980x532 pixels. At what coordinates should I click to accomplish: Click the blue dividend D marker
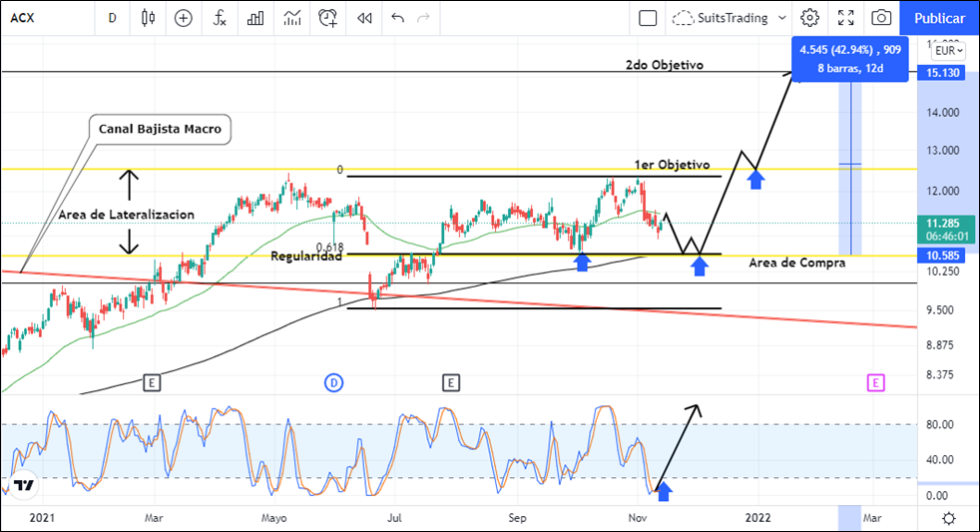tap(334, 382)
